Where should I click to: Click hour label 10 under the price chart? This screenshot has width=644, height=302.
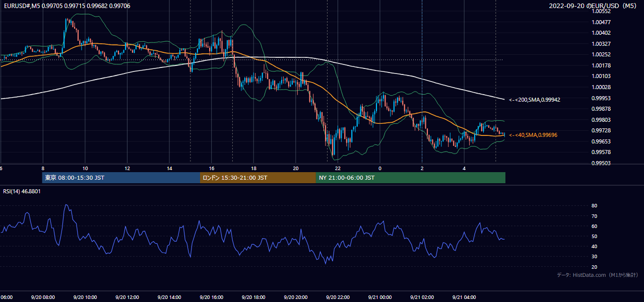85,168
